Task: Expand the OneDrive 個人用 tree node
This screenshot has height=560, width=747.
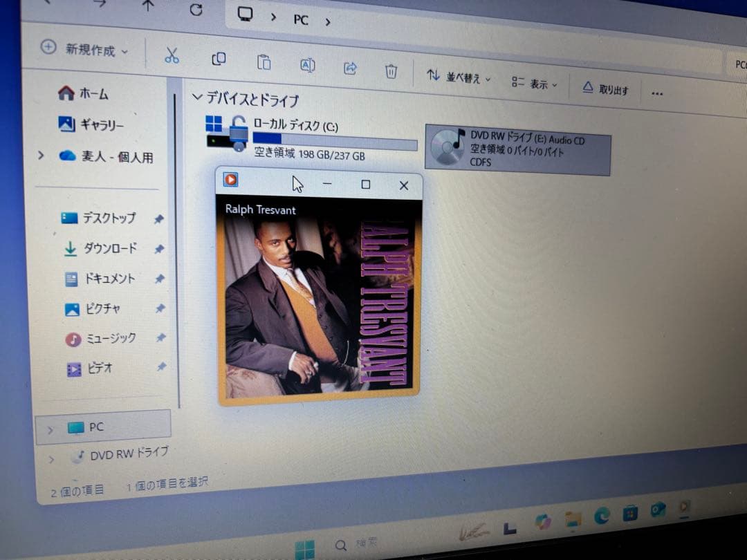Action: pyautogui.click(x=41, y=155)
